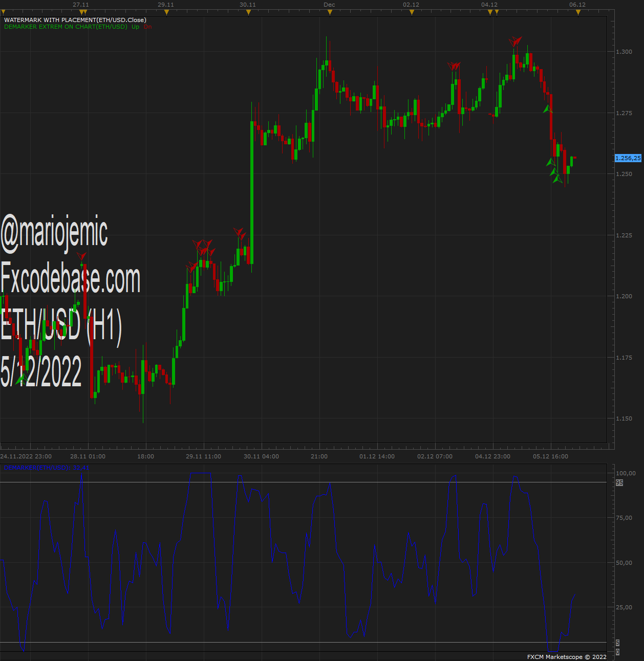Click the 1.250 price axis label

[624, 174]
